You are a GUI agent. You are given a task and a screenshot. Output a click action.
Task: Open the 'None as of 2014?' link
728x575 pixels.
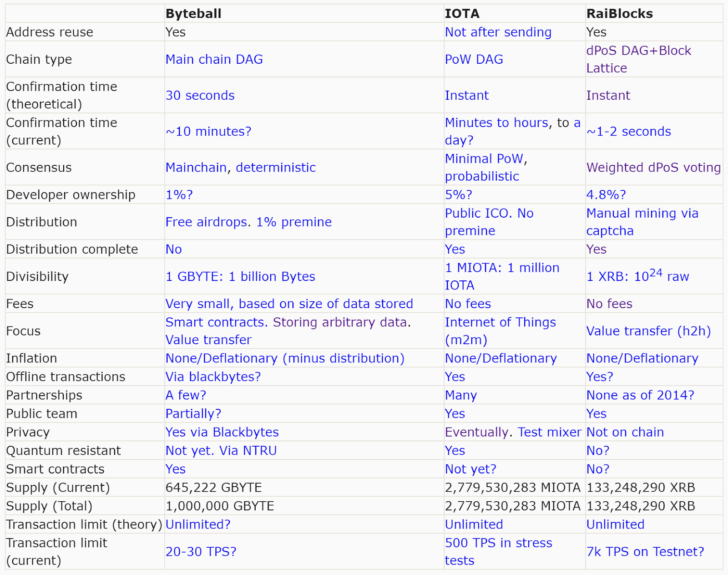[640, 395]
